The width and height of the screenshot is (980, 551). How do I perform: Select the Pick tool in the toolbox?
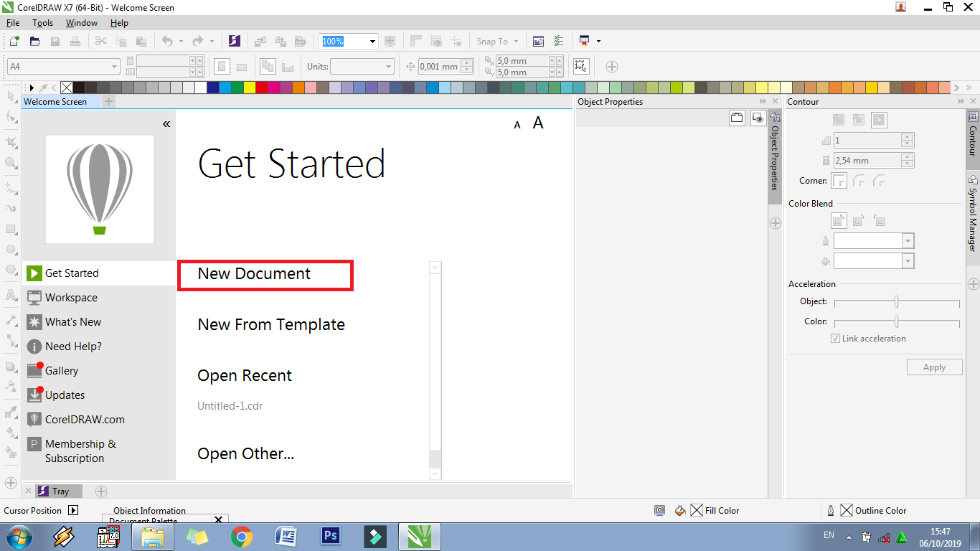click(x=11, y=96)
